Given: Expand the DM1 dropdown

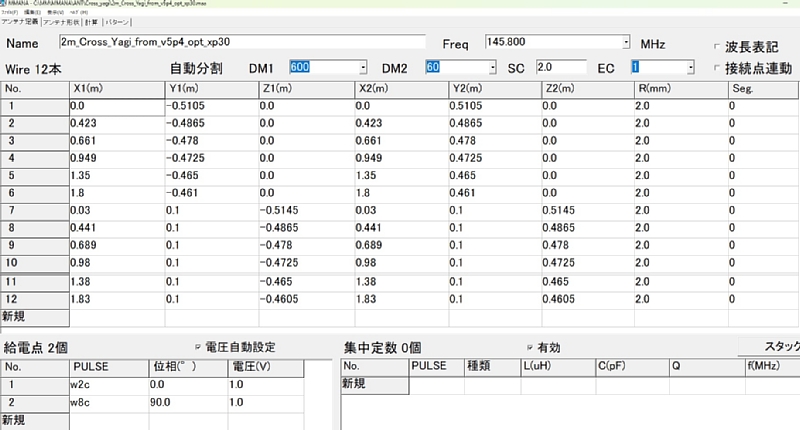Looking at the screenshot, I should (362, 67).
